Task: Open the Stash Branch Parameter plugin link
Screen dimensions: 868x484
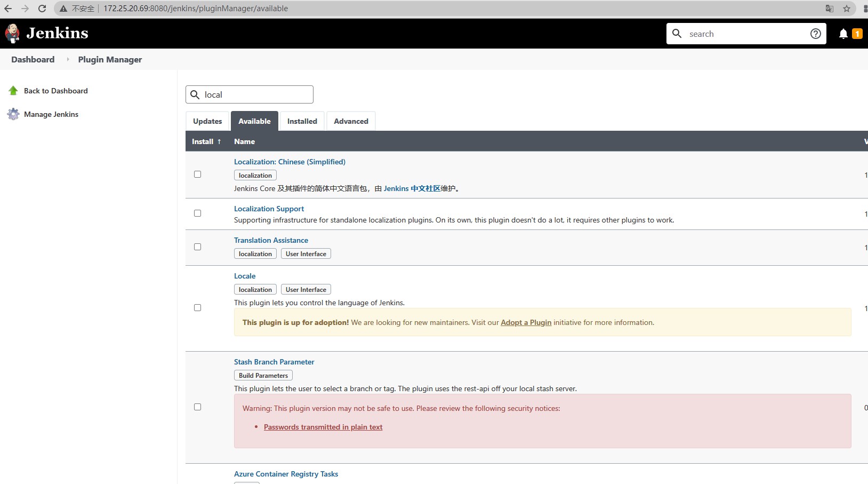Action: coord(274,362)
